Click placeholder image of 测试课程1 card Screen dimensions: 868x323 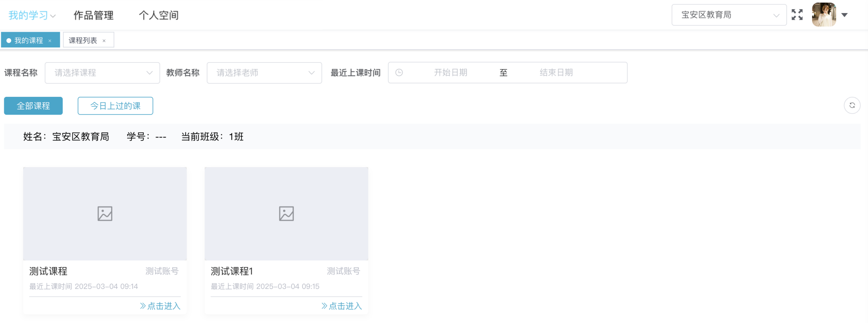click(x=286, y=213)
